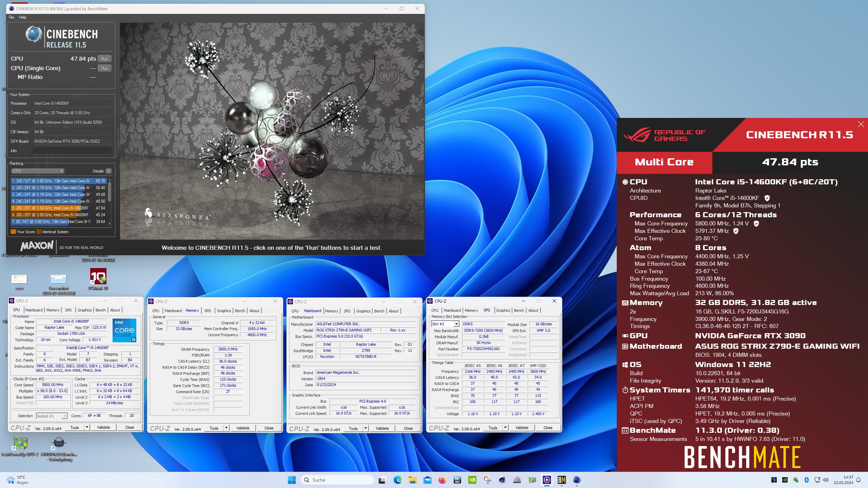Open the network tray icon
Screen dimensions: 868x488
[x=817, y=480]
